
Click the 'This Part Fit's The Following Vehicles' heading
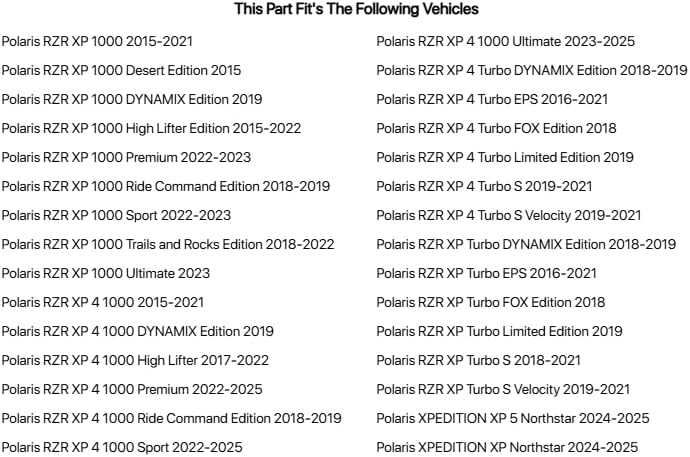coord(356,9)
